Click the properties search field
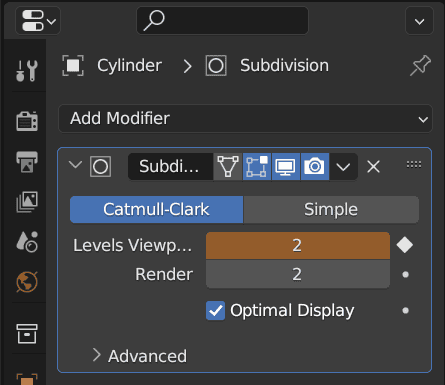The image size is (445, 385). 223,21
